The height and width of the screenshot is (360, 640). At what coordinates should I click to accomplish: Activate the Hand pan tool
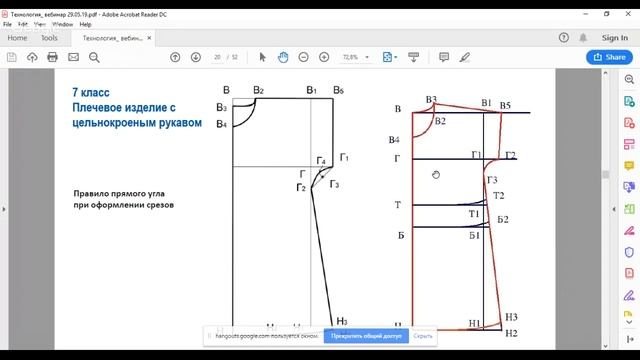click(x=283, y=57)
